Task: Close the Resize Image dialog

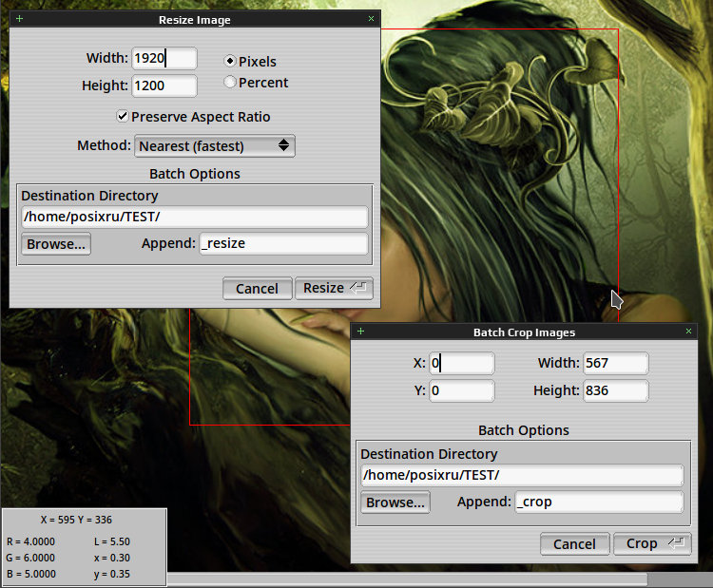Action: [371, 19]
